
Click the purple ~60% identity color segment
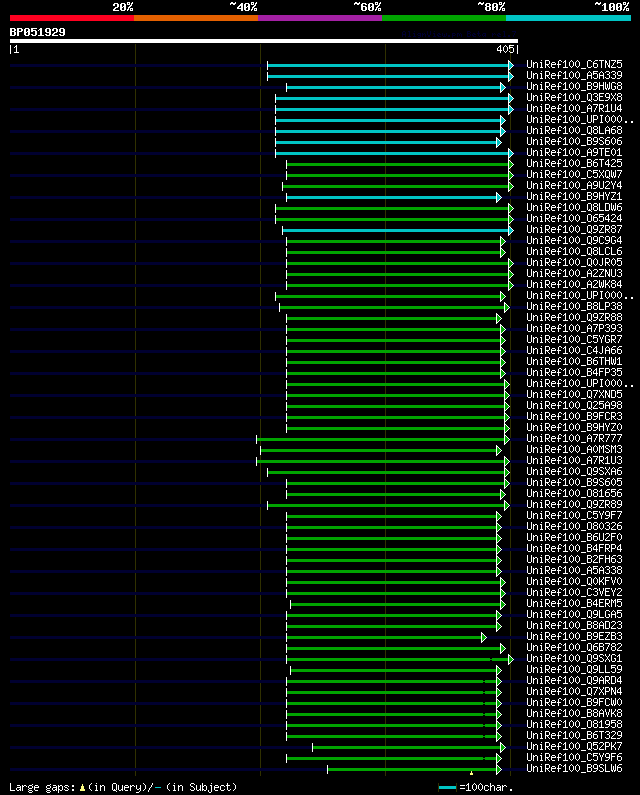(320, 18)
